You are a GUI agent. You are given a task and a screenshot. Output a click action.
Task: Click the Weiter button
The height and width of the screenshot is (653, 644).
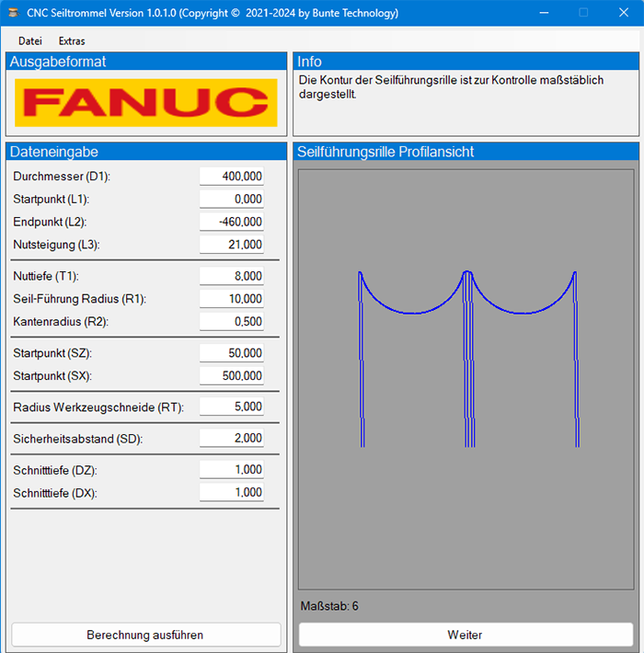[x=466, y=635]
